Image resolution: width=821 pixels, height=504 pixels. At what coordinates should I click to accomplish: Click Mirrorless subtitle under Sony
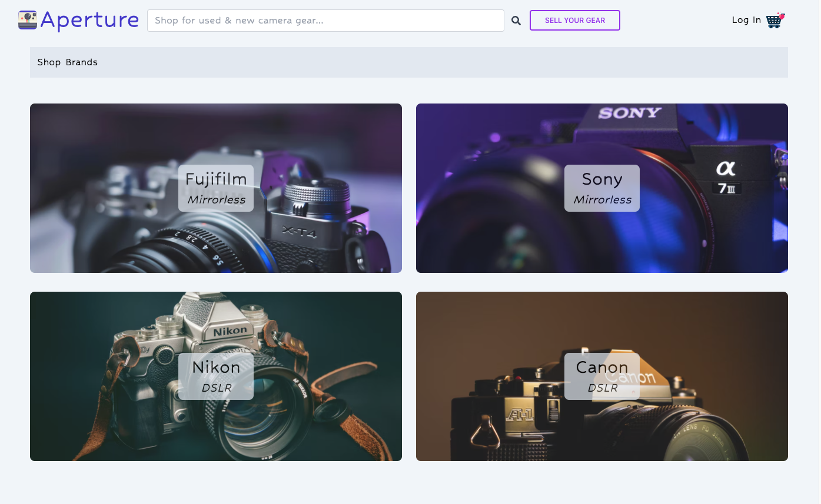click(602, 200)
